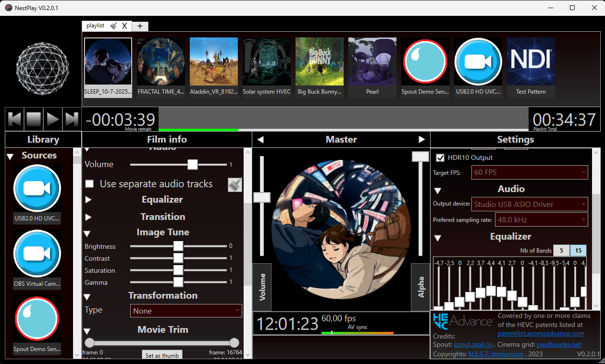Jump back to the playlist start

click(x=14, y=119)
